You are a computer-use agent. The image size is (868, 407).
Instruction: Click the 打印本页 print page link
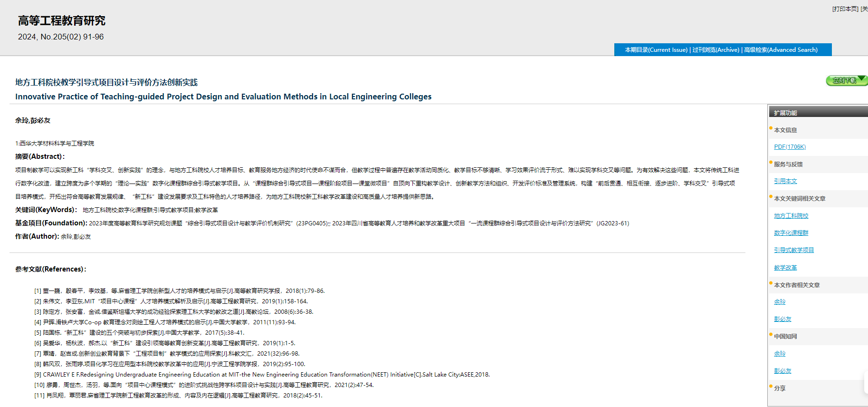coord(845,9)
